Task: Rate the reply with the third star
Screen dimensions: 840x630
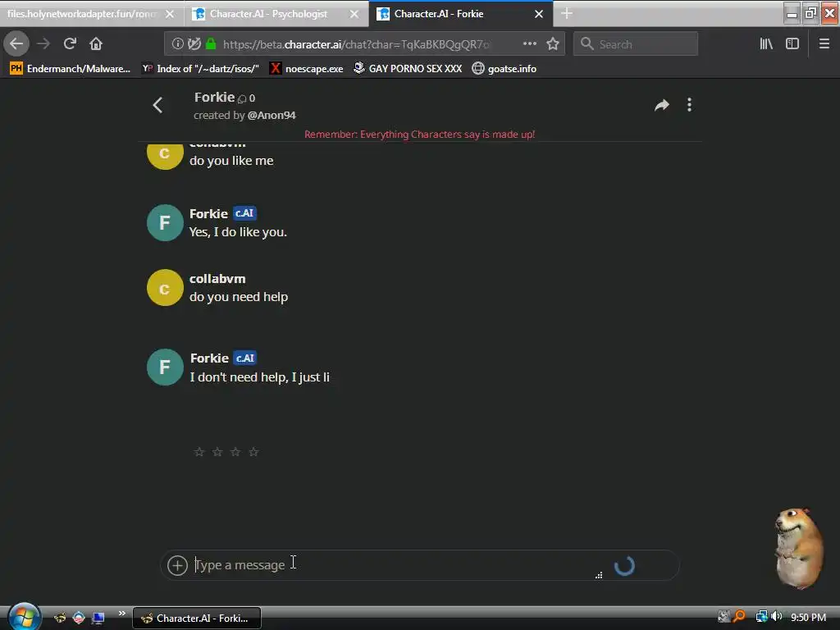Action: pyautogui.click(x=235, y=452)
